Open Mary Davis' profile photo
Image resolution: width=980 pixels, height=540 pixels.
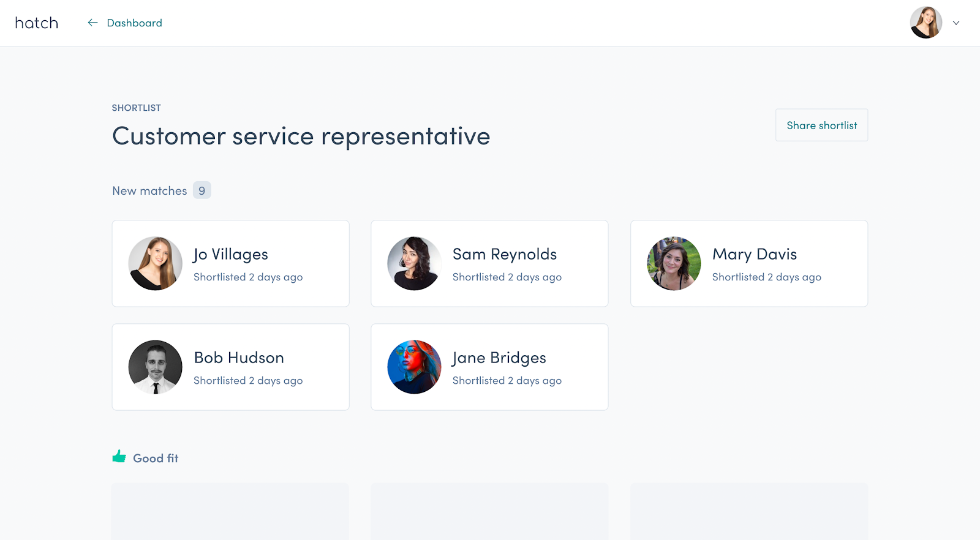click(x=674, y=263)
